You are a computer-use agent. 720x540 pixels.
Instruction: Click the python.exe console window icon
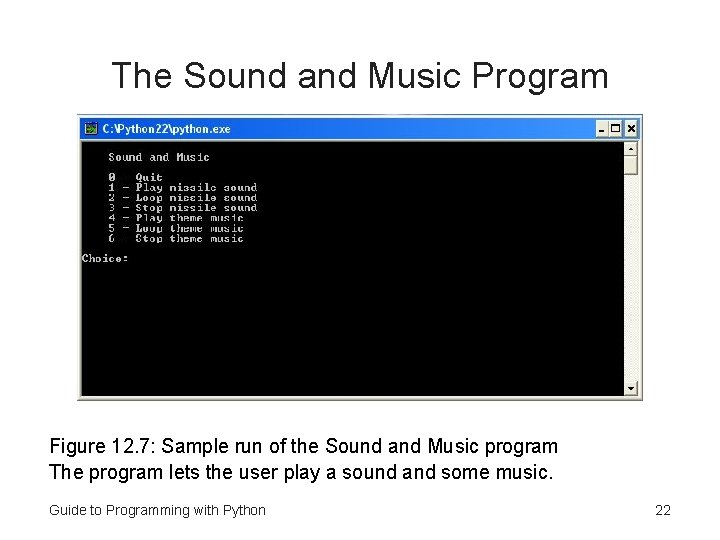coord(91,129)
